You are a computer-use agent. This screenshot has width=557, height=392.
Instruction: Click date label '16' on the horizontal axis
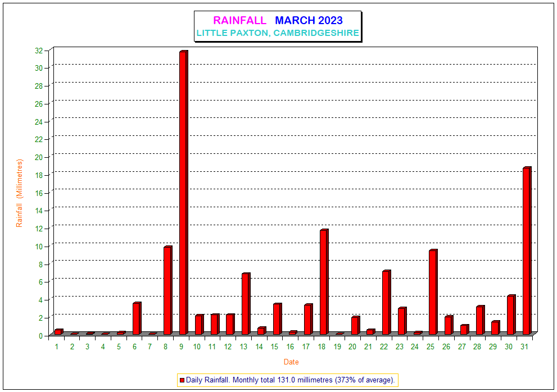tap(290, 347)
